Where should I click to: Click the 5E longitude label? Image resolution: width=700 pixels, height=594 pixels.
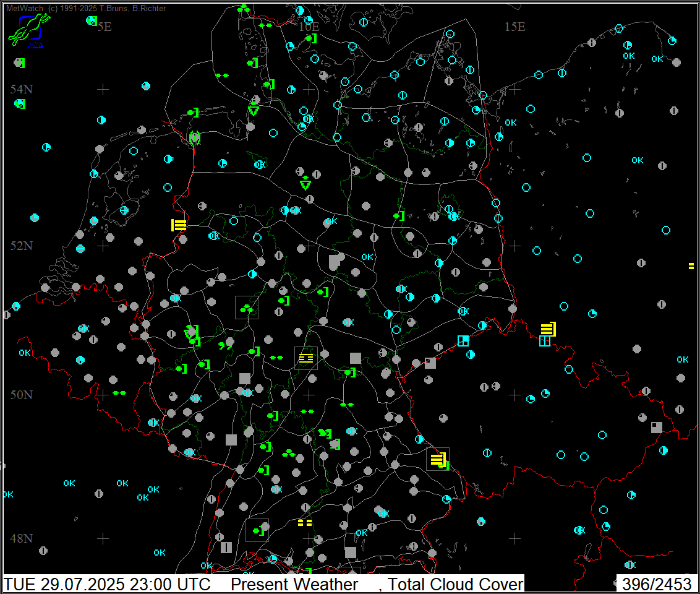pos(105,27)
